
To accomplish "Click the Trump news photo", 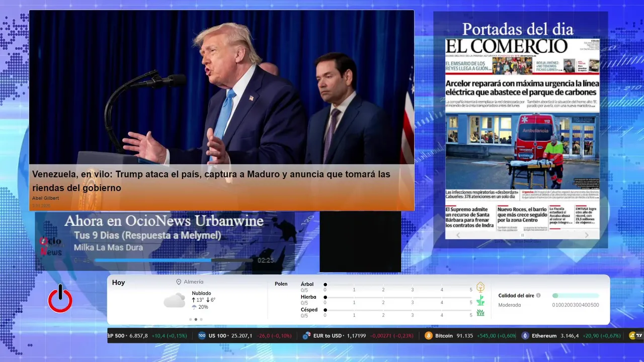I will [x=221, y=87].
